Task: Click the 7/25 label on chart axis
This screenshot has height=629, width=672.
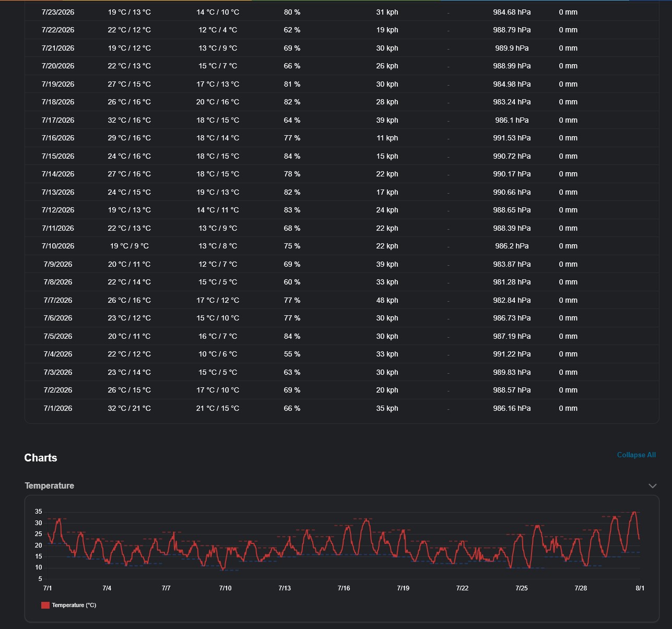Action: pyautogui.click(x=522, y=588)
